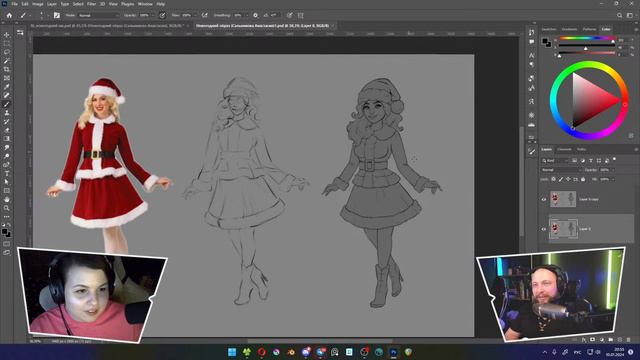Select the Hand tool

[x=7, y=199]
